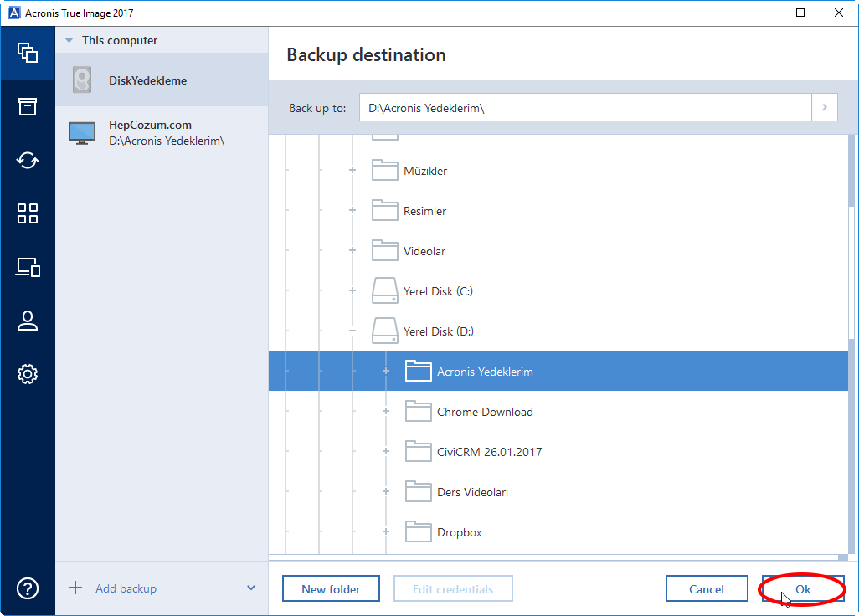Expand the Videolar tree node

[352, 251]
